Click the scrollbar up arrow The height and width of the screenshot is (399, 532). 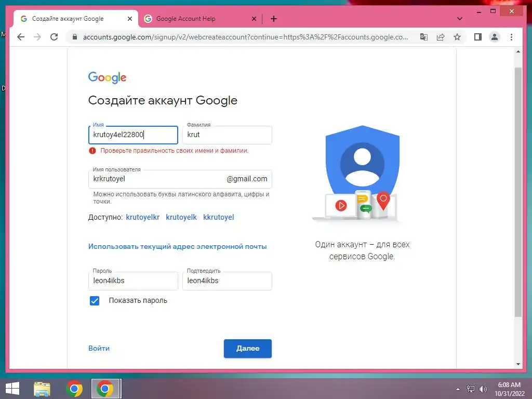tap(518, 51)
